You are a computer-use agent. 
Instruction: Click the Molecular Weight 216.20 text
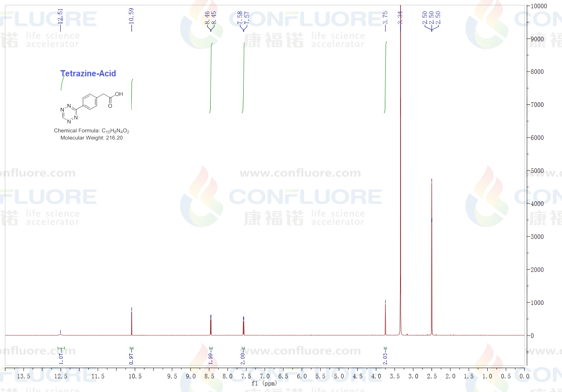91,138
